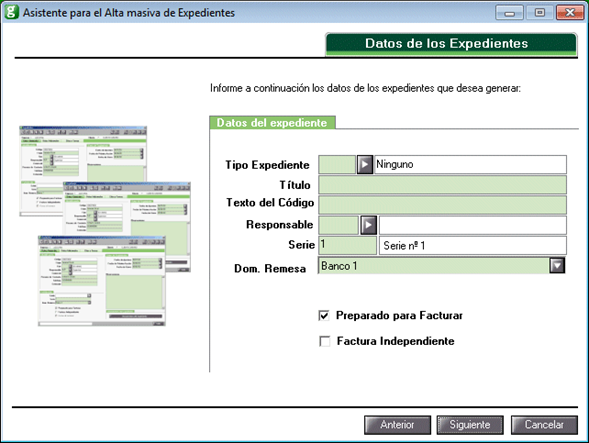Enable the Factura Independiente checkbox
The height and width of the screenshot is (443, 589).
(324, 341)
